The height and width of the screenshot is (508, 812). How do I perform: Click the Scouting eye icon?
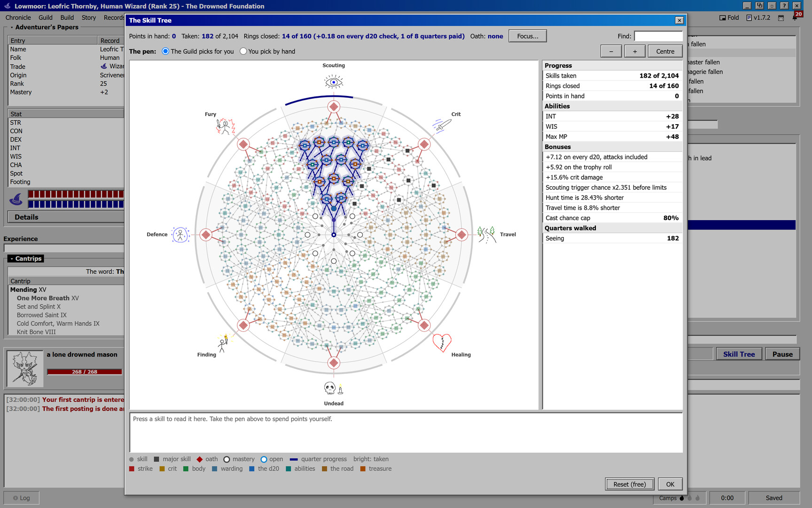334,82
